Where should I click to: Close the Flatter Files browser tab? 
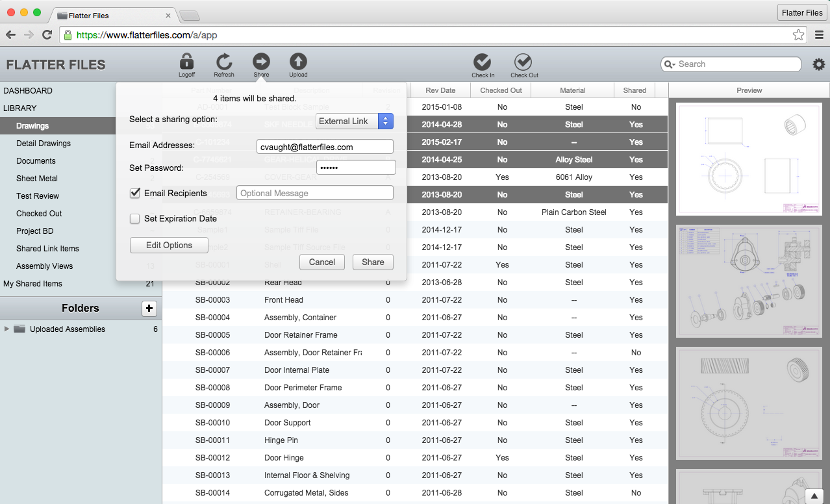(168, 15)
